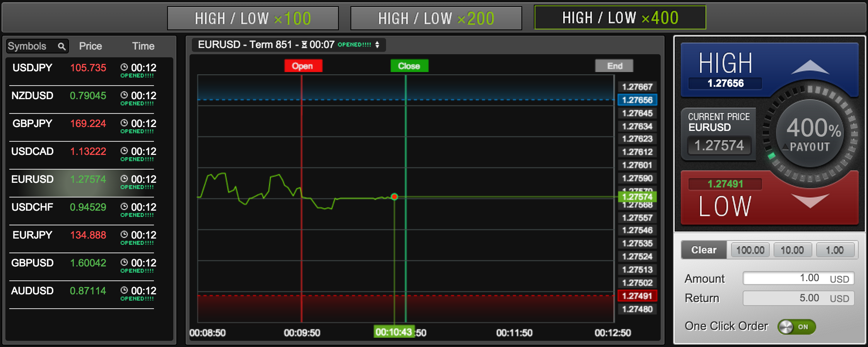The height and width of the screenshot is (347, 868).
Task: Click the green Close marker on chart
Action: [x=409, y=66]
